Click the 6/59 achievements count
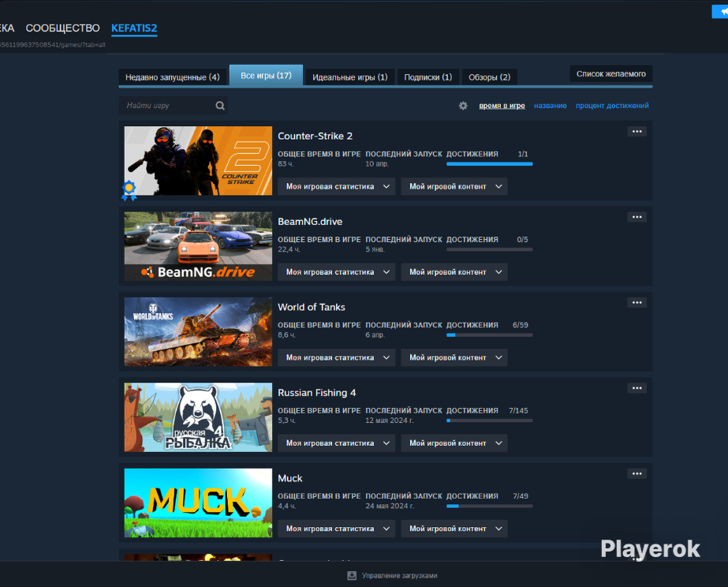Screen dimensions: 728x587 [x=521, y=325]
